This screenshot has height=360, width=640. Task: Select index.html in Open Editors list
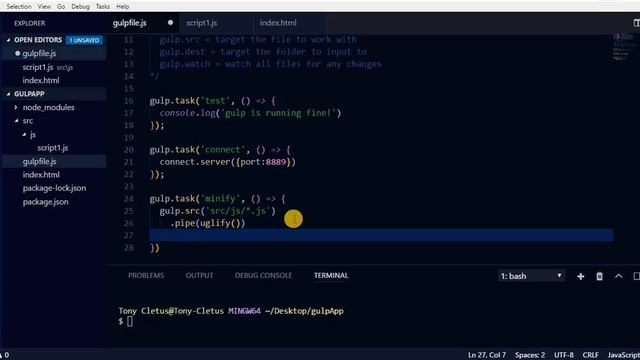tap(41, 80)
